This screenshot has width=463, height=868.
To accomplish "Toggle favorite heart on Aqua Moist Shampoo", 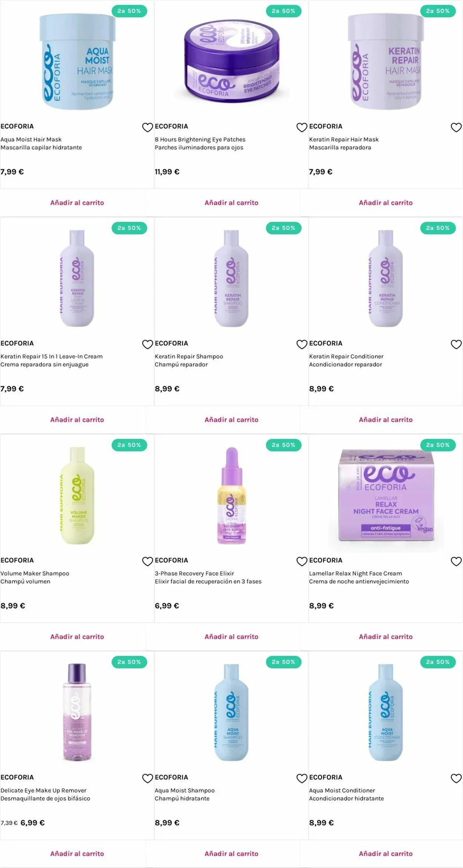I will point(302,778).
